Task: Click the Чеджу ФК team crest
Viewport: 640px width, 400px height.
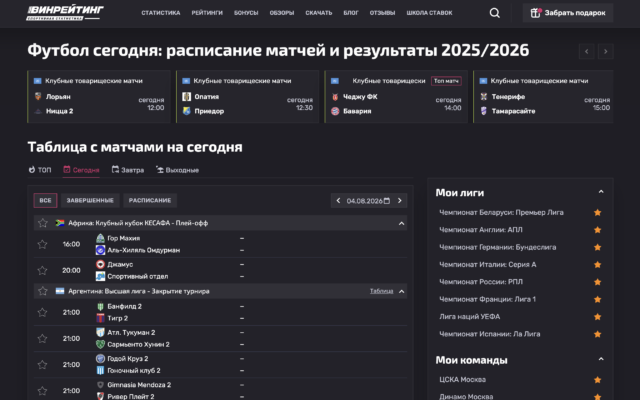Action: (x=335, y=97)
